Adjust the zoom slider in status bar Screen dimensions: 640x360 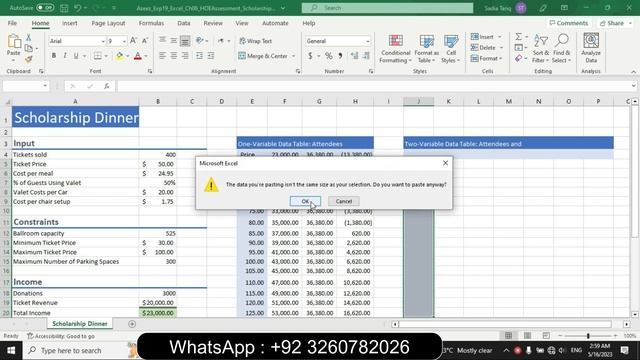coord(588,336)
